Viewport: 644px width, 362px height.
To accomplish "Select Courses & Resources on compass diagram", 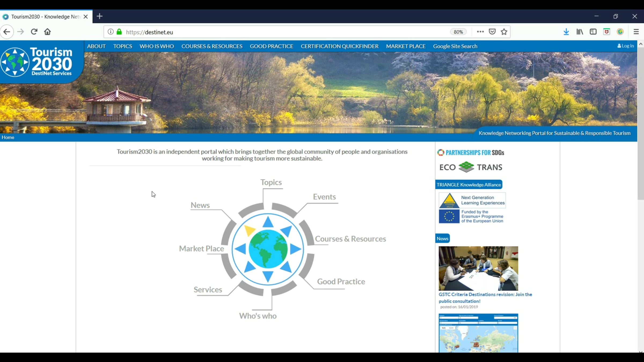I will tap(350, 239).
